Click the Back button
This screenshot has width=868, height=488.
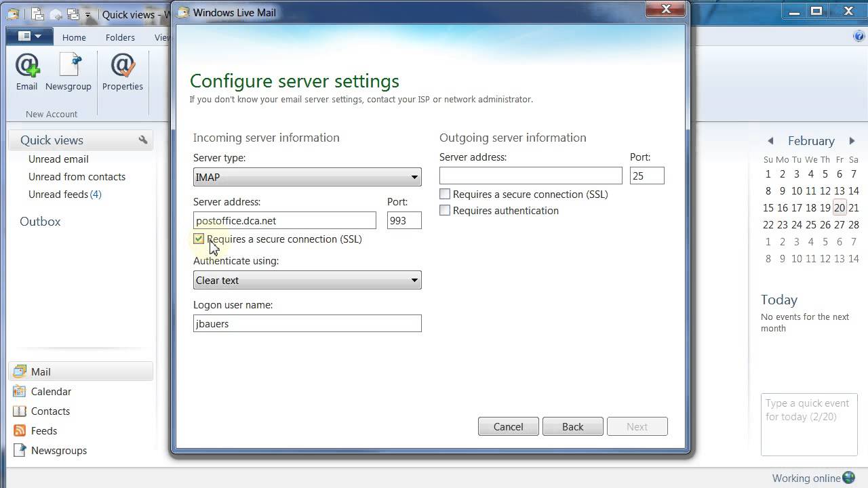(x=572, y=426)
